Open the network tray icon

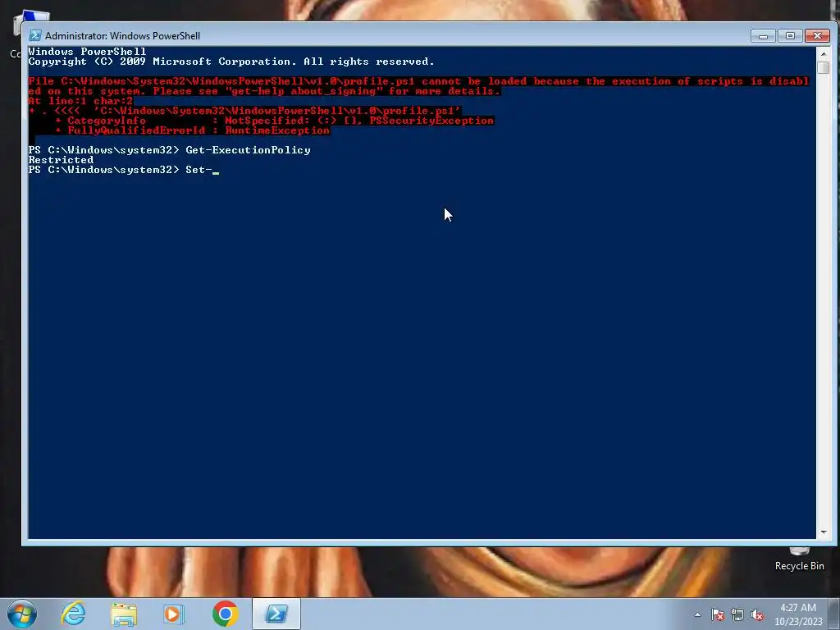coord(737,614)
